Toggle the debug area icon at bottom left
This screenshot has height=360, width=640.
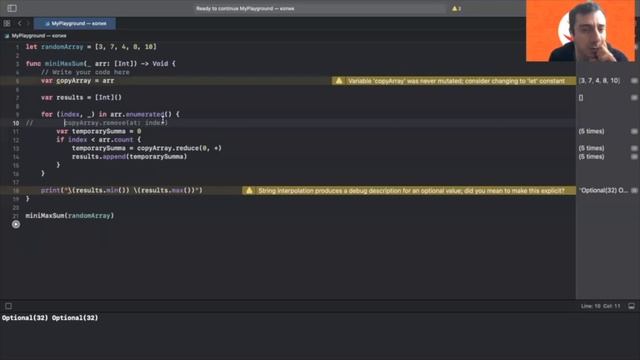(x=8, y=306)
